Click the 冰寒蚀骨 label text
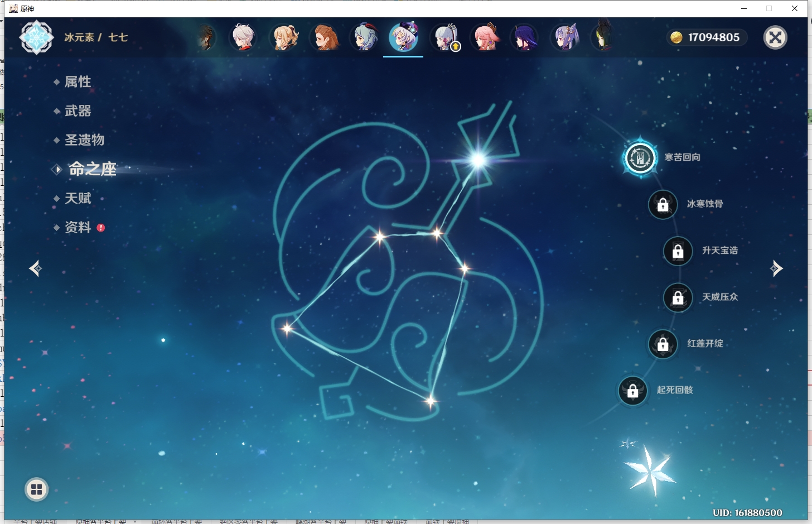 click(705, 204)
